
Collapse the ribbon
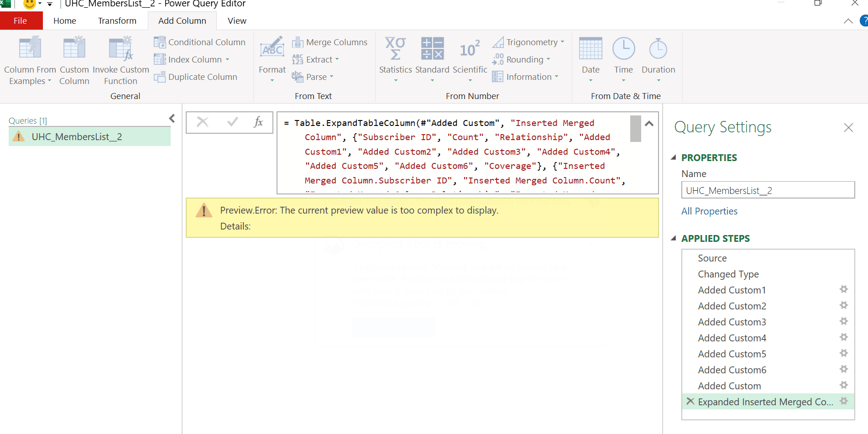(848, 21)
